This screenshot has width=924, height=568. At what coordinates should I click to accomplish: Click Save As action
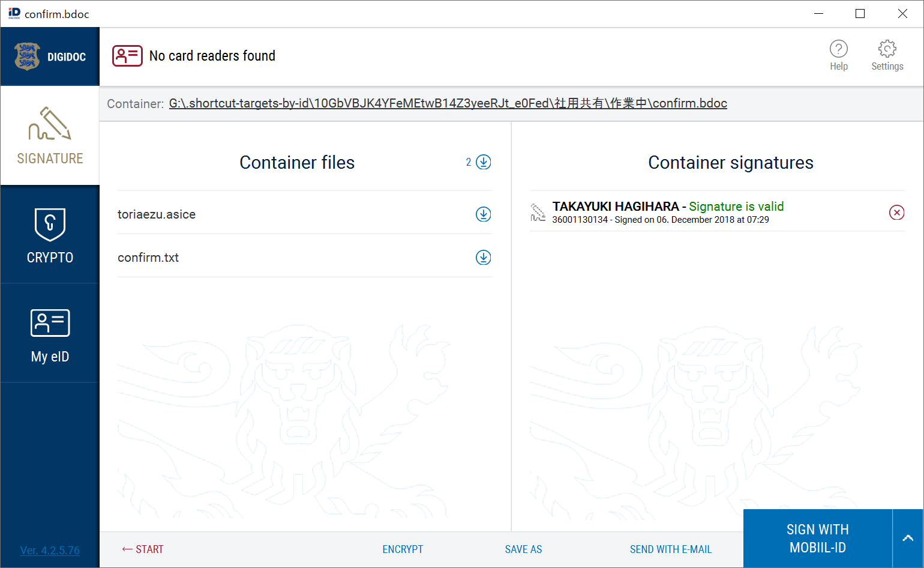coord(523,549)
